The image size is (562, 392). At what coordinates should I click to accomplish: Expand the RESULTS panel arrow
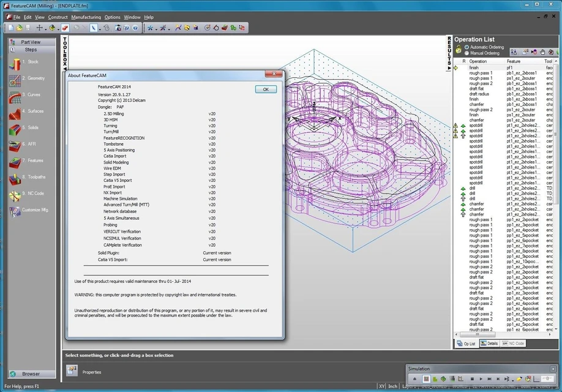click(449, 68)
